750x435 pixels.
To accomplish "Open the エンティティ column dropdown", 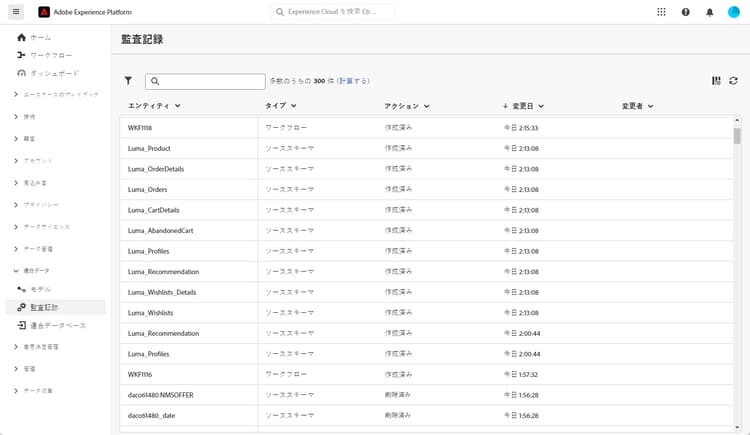I will (x=177, y=106).
